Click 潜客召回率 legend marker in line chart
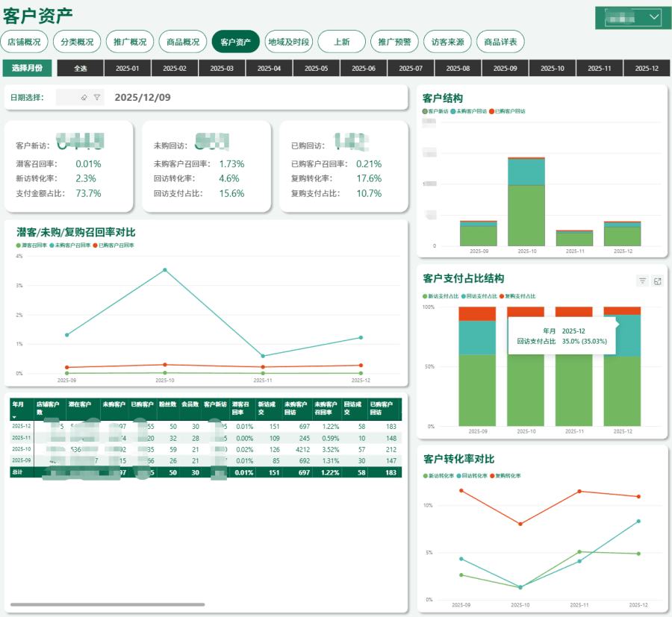 pyautogui.click(x=19, y=245)
